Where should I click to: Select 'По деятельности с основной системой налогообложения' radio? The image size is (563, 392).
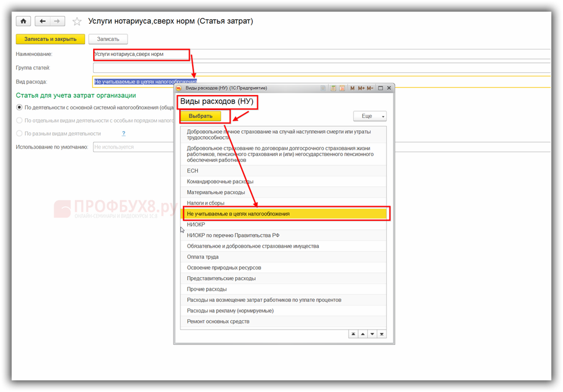pyautogui.click(x=19, y=107)
